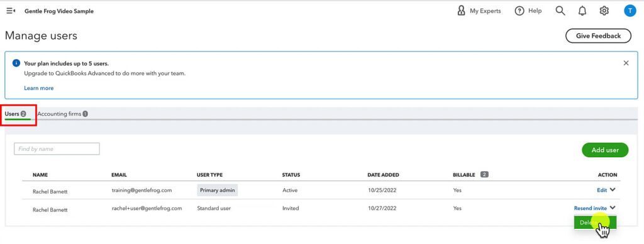Collapse the navigation menu icon

coord(11,11)
